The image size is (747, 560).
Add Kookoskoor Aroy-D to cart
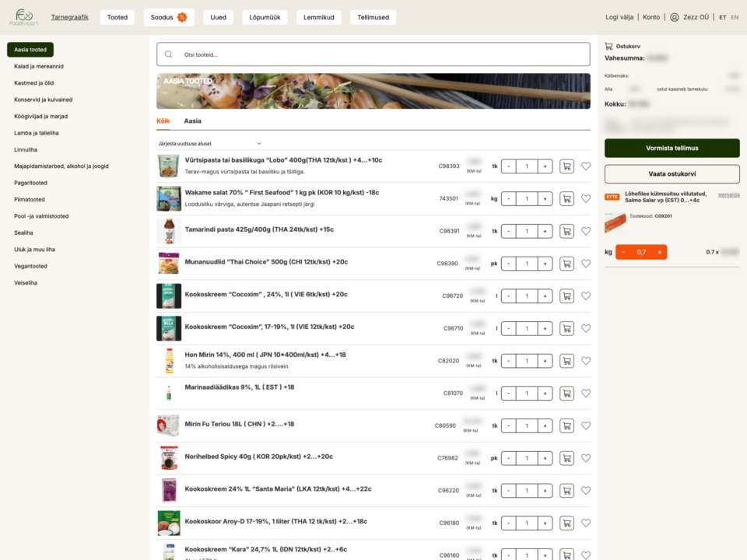coord(566,523)
